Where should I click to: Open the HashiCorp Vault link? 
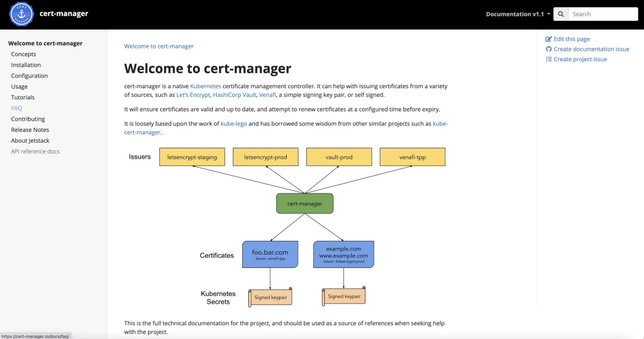[234, 95]
